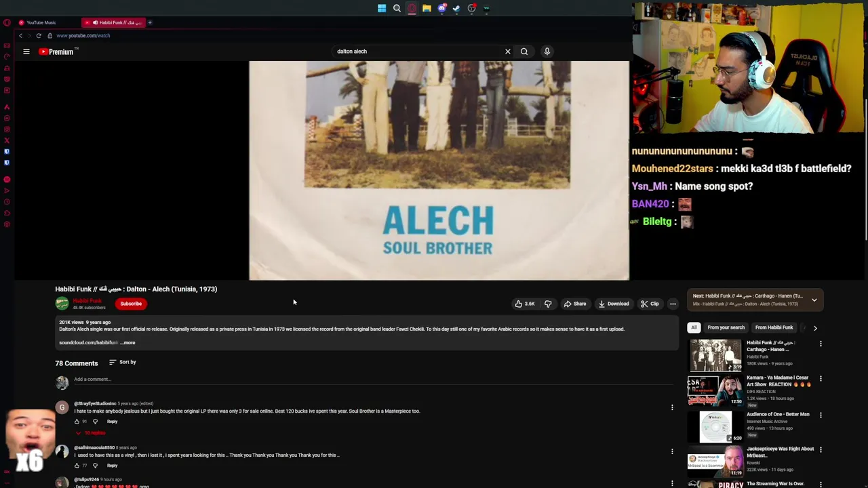Viewport: 868px width, 488px height.
Task: Share the video
Action: [575, 304]
